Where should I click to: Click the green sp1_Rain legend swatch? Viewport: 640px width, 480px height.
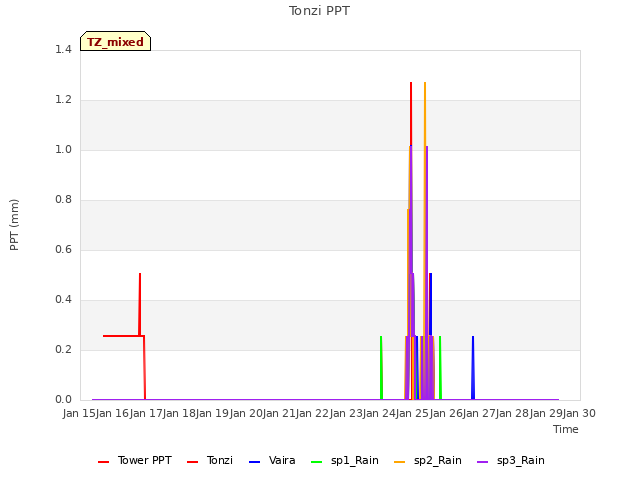point(317,462)
